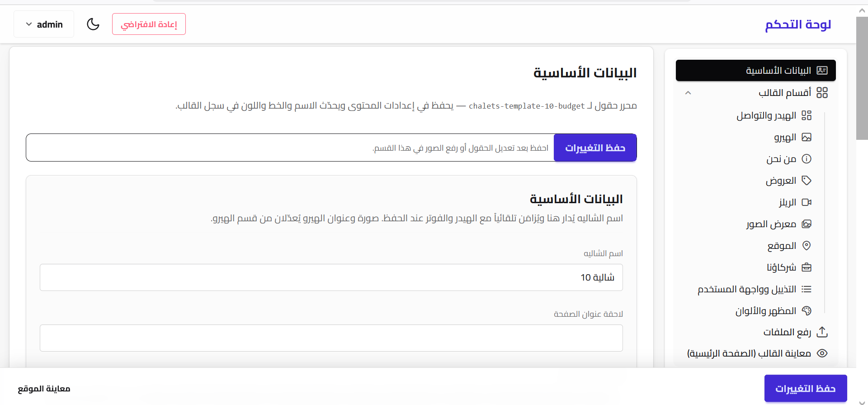Click the grid icon beside أقسام القالب
Screen dimensions: 868x405
point(822,93)
